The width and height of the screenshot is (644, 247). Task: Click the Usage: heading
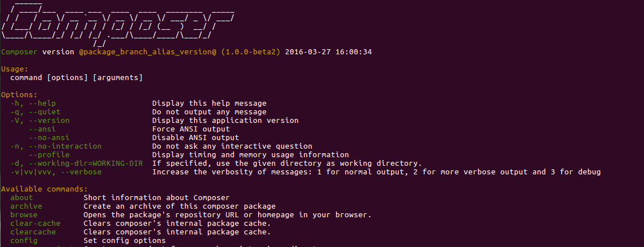[x=15, y=69]
